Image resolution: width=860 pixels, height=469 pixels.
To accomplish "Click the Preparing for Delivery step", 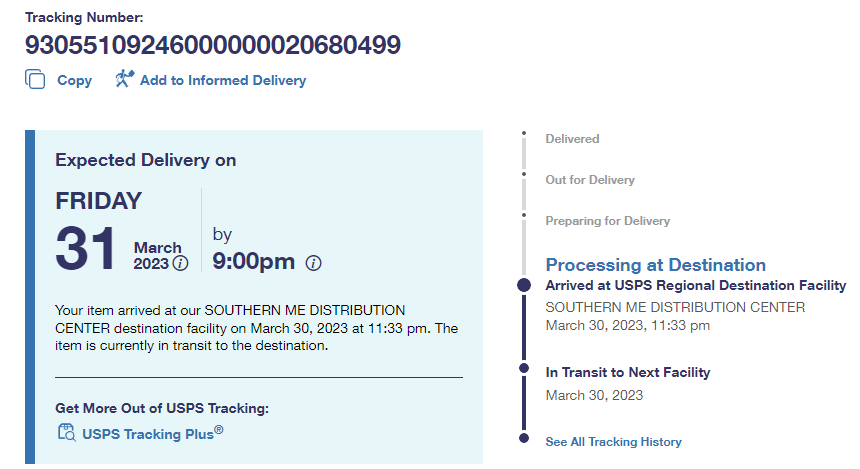I will (607, 221).
